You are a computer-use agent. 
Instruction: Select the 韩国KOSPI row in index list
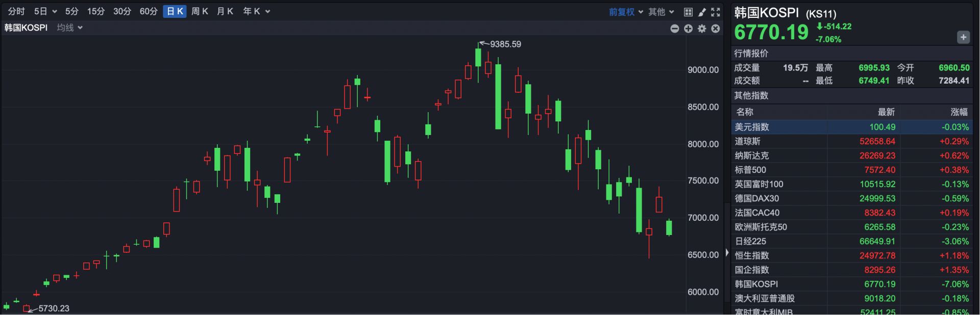tap(852, 284)
